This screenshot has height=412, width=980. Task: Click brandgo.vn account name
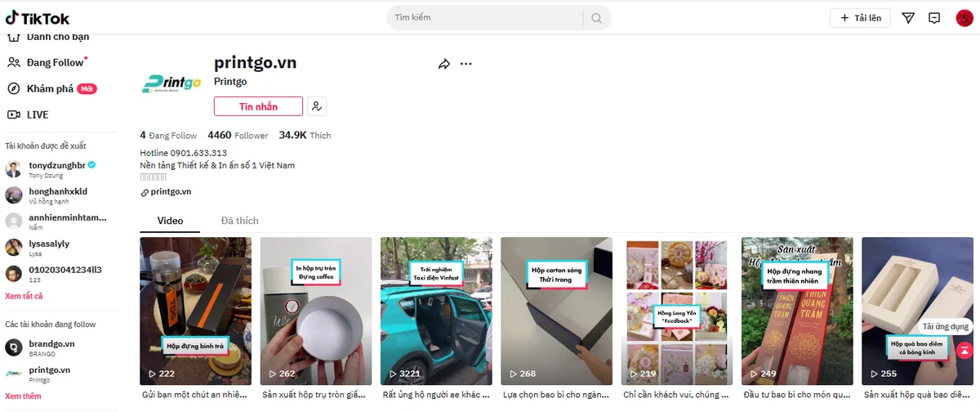click(51, 344)
